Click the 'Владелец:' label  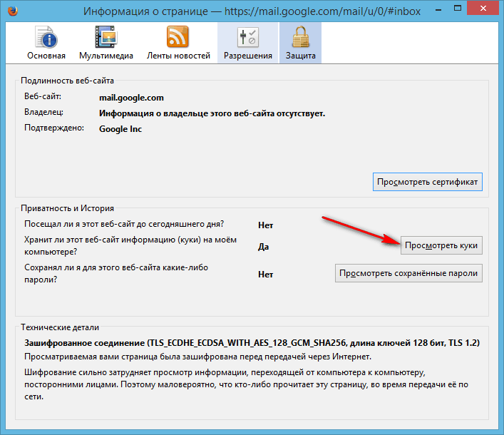[43, 112]
